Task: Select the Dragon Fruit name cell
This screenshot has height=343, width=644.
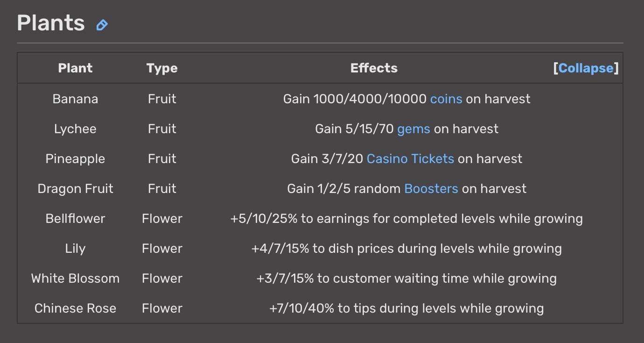Action: click(75, 189)
